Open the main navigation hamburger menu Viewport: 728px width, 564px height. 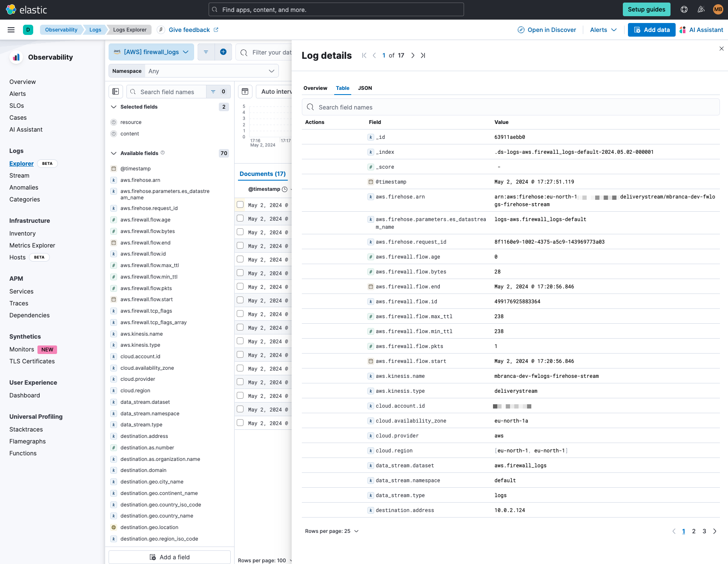click(x=11, y=30)
